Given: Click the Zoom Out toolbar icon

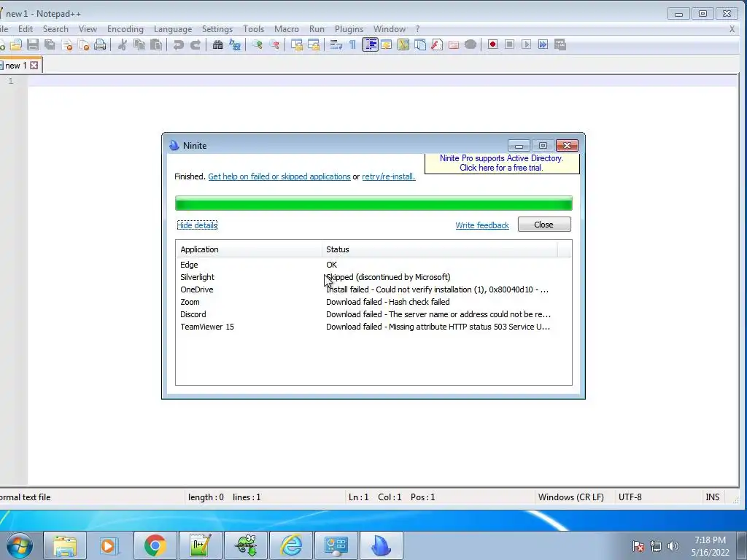Looking at the screenshot, I should pos(274,44).
